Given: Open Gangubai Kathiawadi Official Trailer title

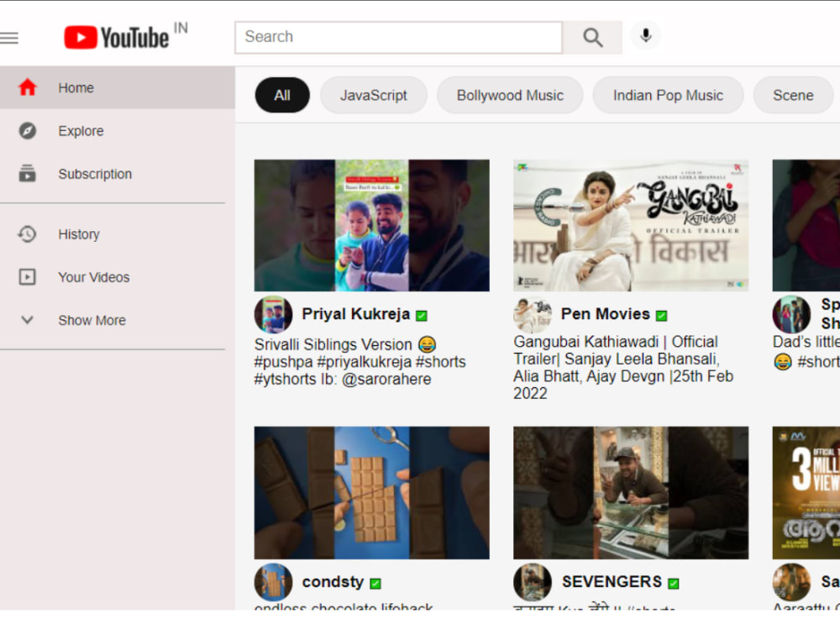Looking at the screenshot, I should pos(623,368).
